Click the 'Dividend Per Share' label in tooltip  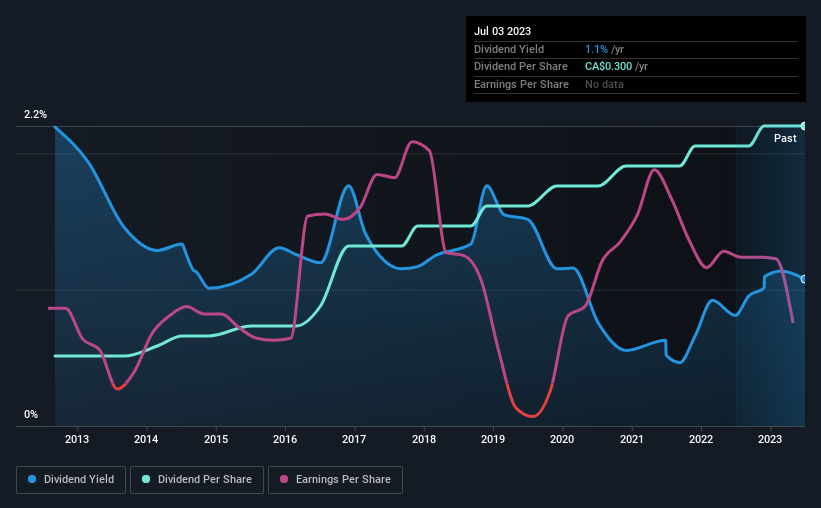pos(520,67)
